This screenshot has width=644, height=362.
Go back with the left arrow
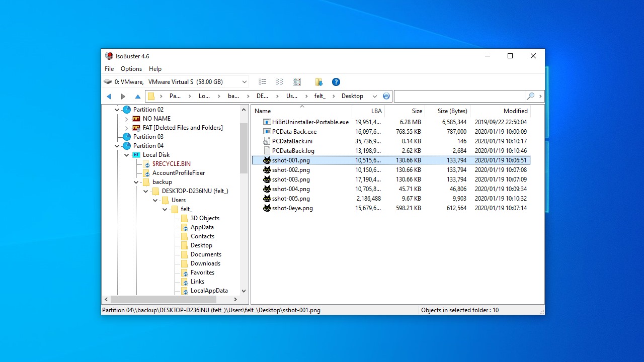[x=109, y=96]
